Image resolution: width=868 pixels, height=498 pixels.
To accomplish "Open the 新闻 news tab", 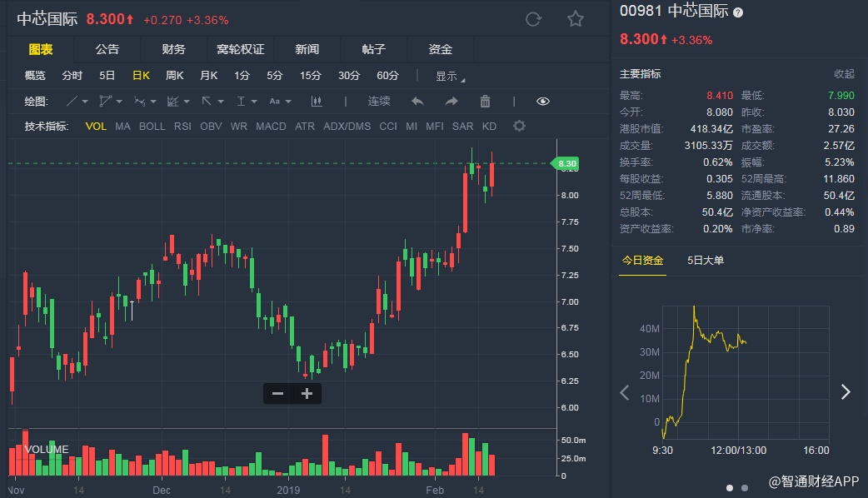I will tap(307, 49).
